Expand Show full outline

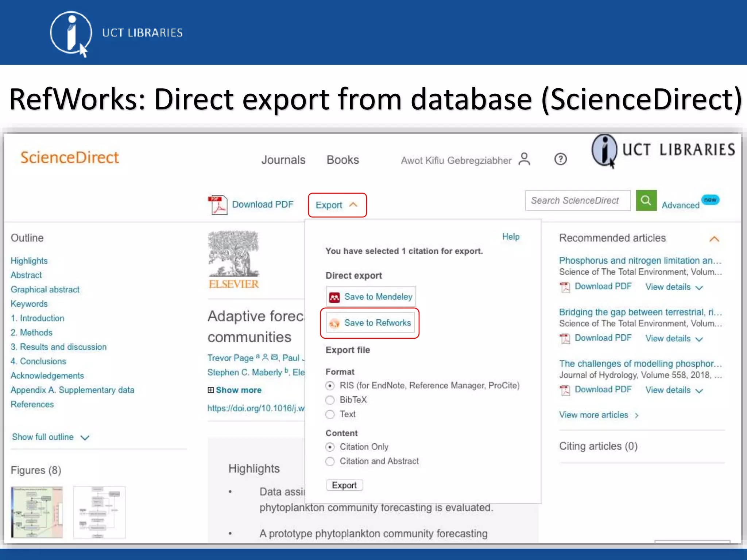point(50,437)
